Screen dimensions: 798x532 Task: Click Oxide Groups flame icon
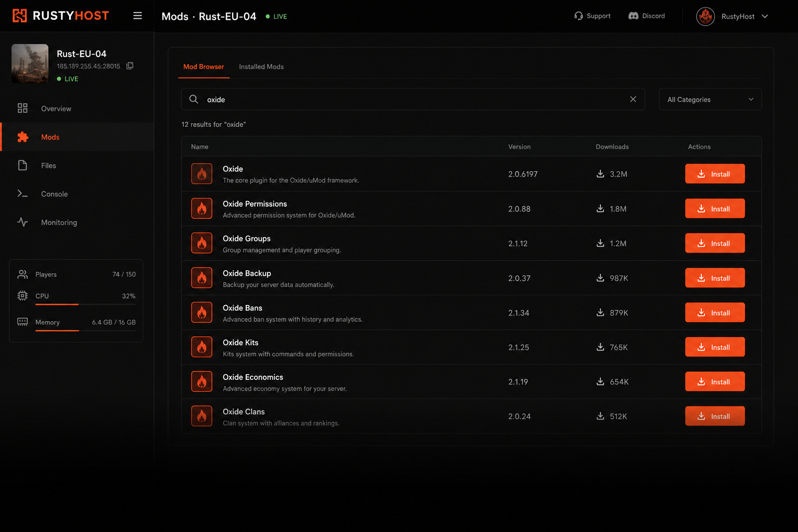(x=202, y=243)
